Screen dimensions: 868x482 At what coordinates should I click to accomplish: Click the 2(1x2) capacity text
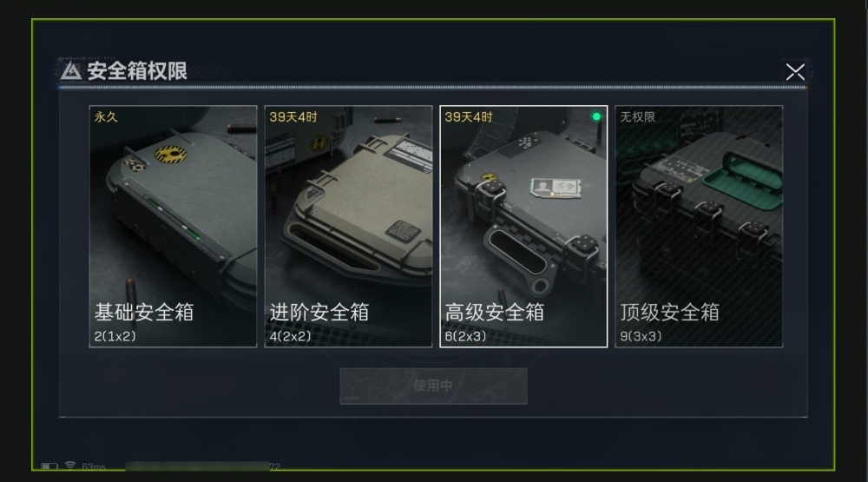(115, 336)
